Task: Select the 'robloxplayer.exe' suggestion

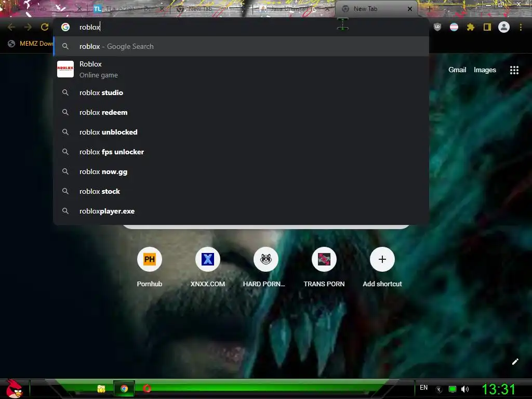Action: point(241,211)
